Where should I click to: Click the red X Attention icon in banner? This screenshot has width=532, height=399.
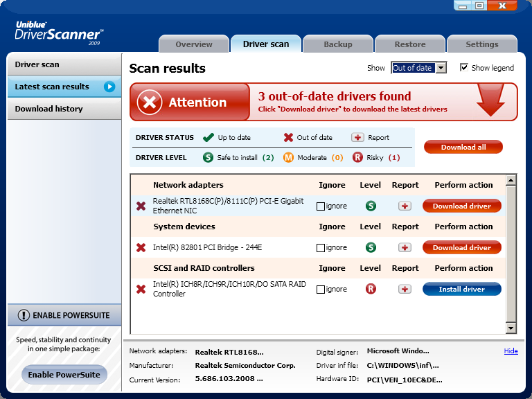pyautogui.click(x=149, y=103)
